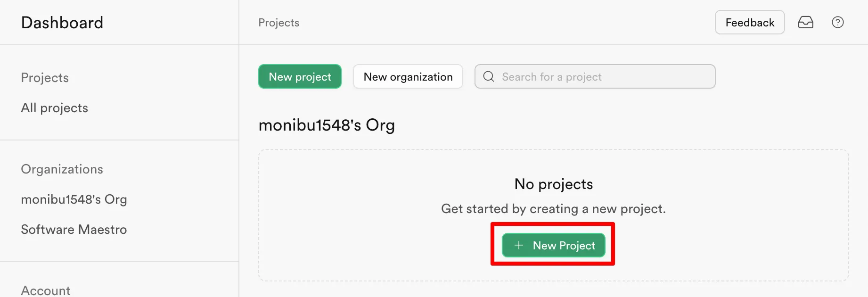This screenshot has width=868, height=297.
Task: Open Software Maestro organization in sidebar
Action: click(74, 230)
